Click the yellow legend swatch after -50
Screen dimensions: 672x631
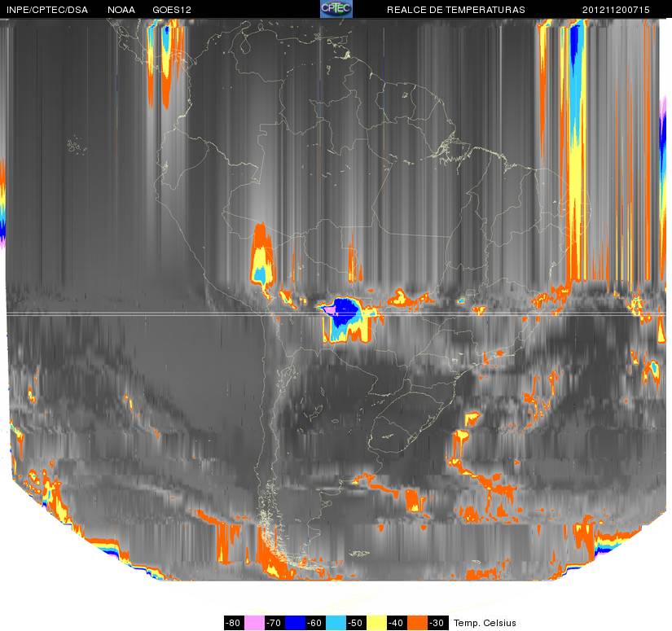click(x=376, y=623)
